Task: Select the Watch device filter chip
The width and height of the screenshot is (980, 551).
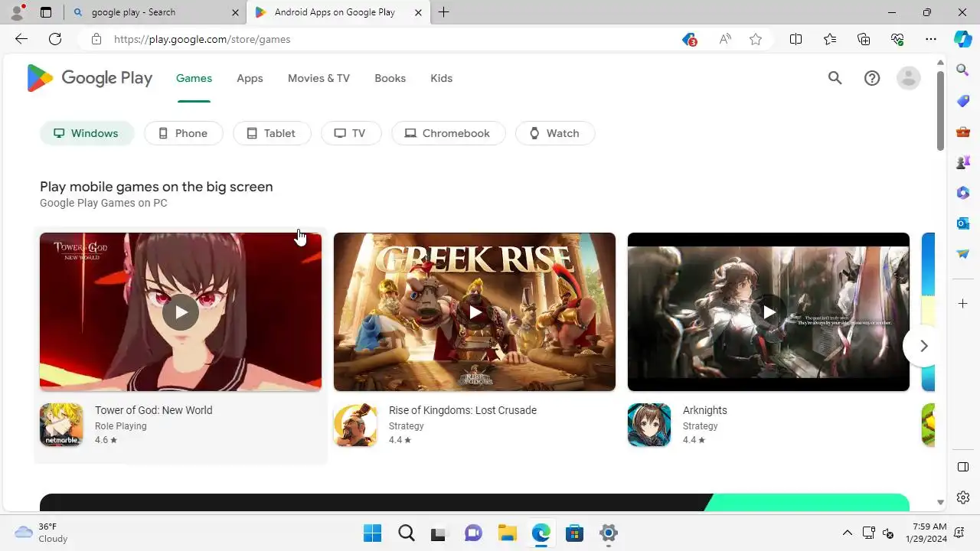Action: point(555,133)
